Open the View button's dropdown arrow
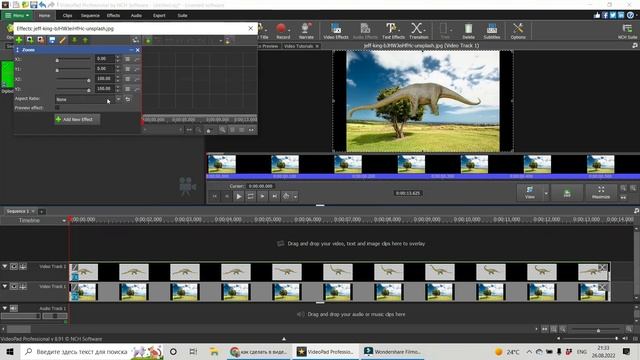 coord(546,192)
